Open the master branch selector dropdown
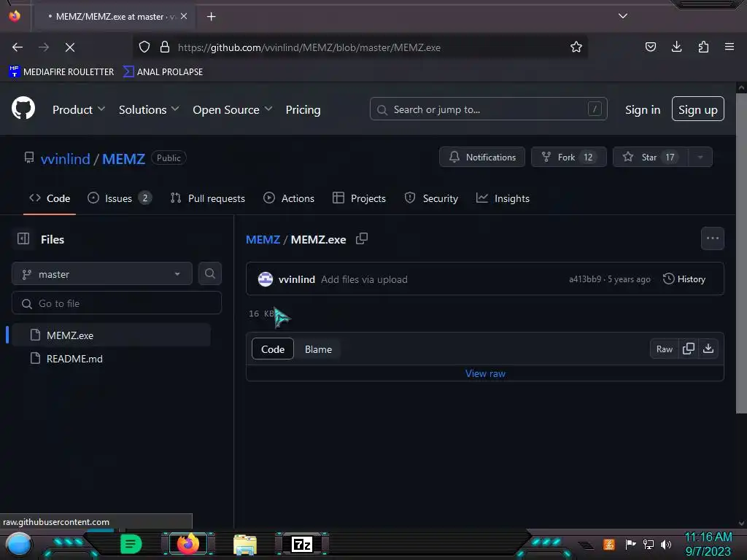Viewport: 747px width, 560px height. (102, 274)
